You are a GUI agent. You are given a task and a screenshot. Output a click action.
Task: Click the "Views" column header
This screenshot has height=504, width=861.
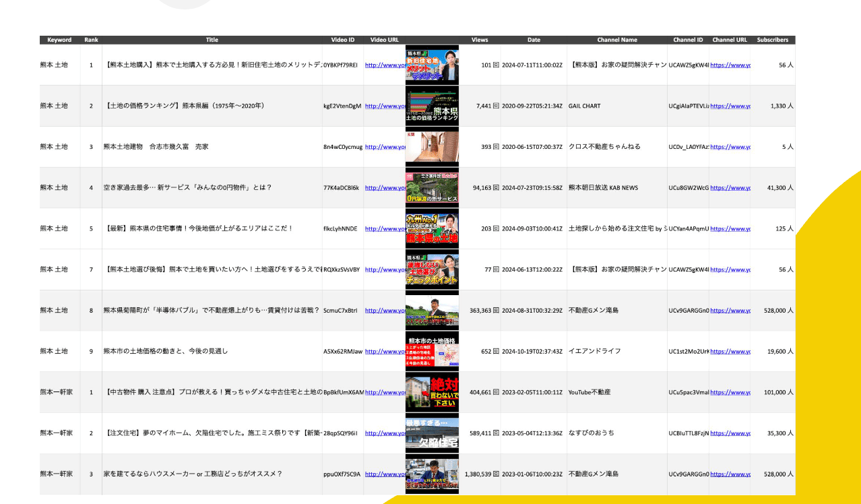(x=480, y=40)
